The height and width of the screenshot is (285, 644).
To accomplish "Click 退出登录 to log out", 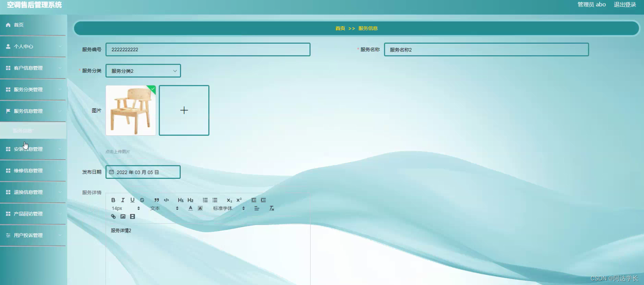I will pyautogui.click(x=625, y=5).
